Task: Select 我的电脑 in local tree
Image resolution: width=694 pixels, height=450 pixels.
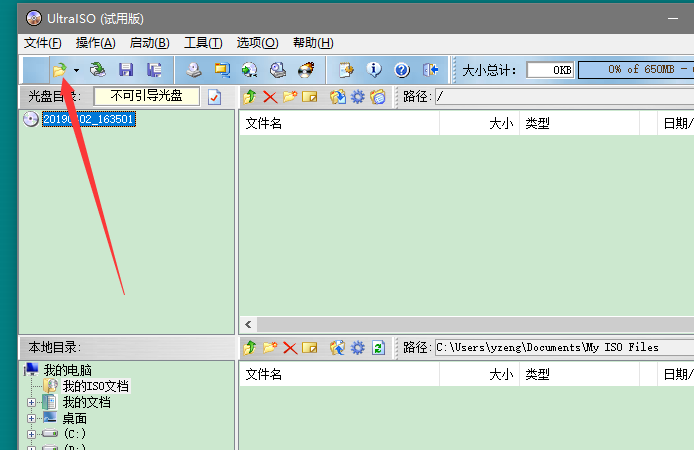Action: [68, 370]
